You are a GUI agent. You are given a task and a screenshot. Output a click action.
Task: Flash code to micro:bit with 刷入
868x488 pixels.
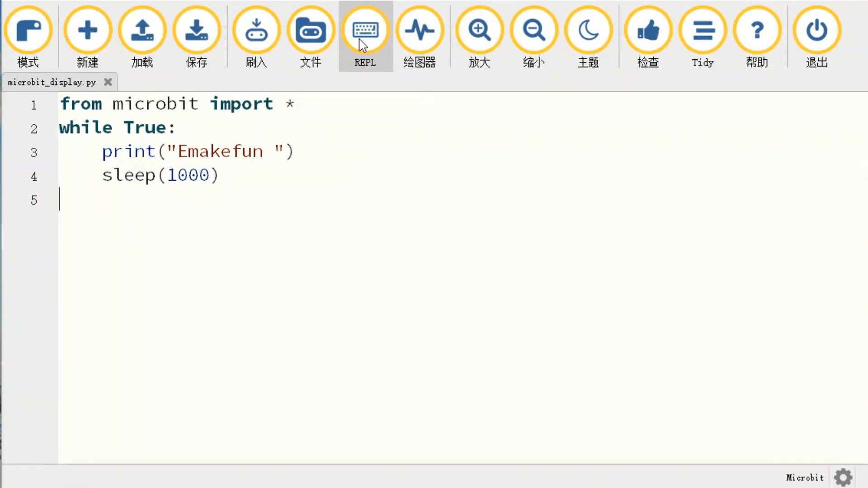click(256, 37)
